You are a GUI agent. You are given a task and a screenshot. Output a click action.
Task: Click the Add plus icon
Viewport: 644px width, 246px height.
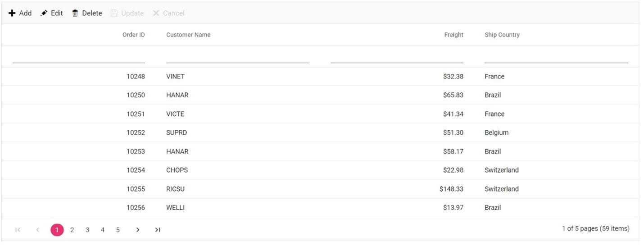coord(12,13)
